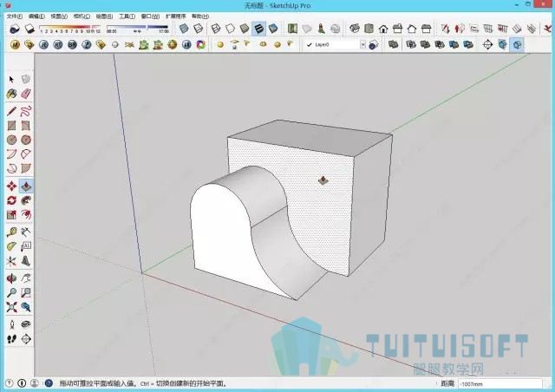Choose the Offset tool

click(26, 214)
